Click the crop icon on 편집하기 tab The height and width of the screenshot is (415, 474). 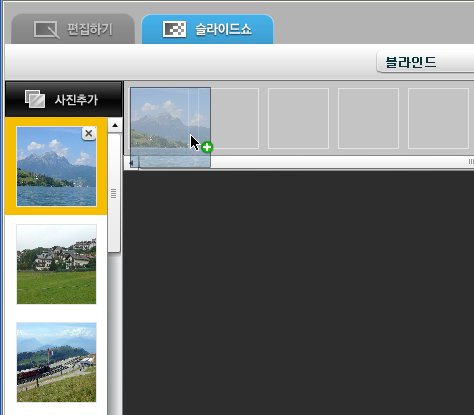(x=46, y=30)
